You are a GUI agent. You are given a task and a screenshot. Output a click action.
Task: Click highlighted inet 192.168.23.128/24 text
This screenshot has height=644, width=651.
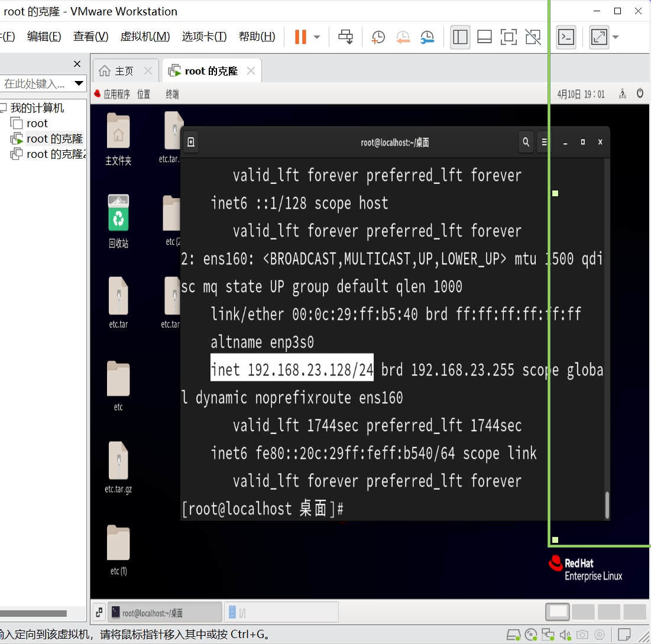[x=292, y=367]
